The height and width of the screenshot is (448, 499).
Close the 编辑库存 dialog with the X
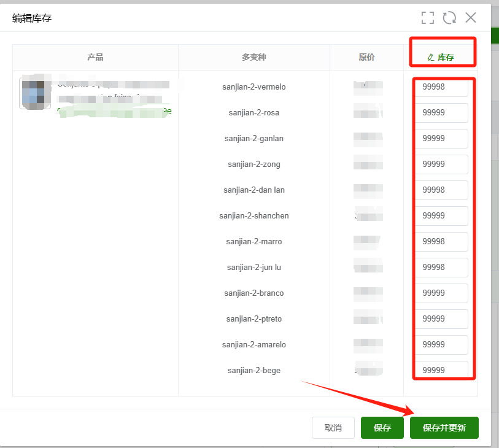(470, 18)
